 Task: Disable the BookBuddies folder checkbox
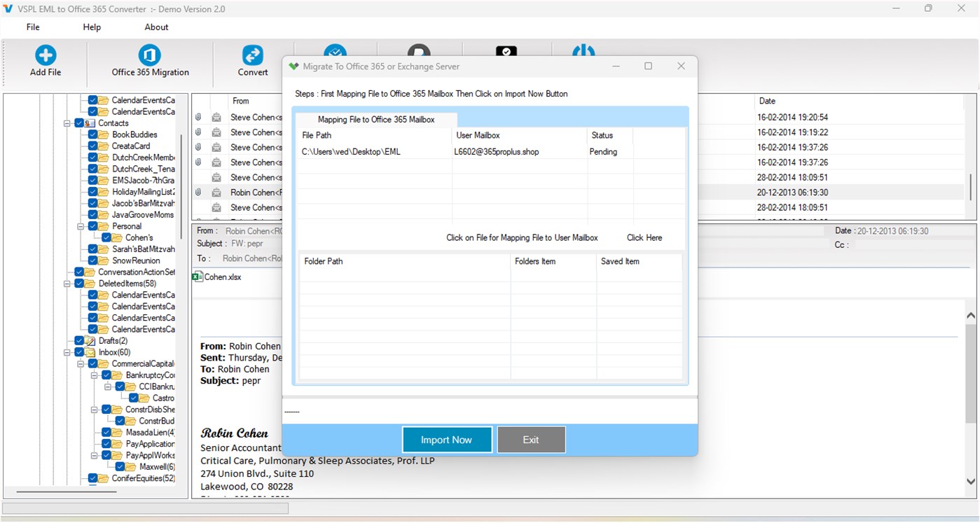pos(92,134)
